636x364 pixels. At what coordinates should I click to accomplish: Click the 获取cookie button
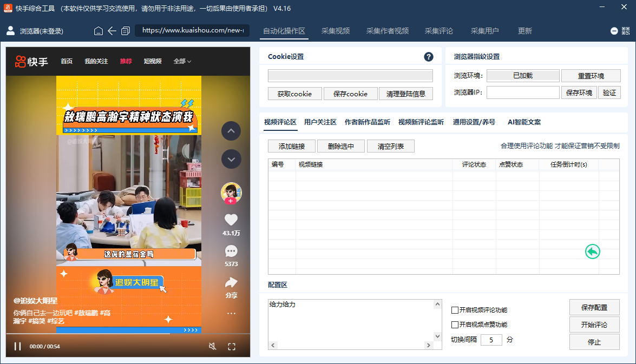tap(294, 93)
